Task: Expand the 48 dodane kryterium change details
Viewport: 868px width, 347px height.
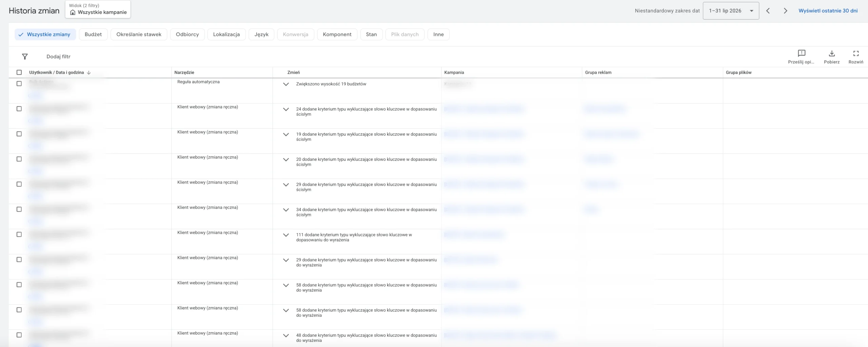Action: 286,335
